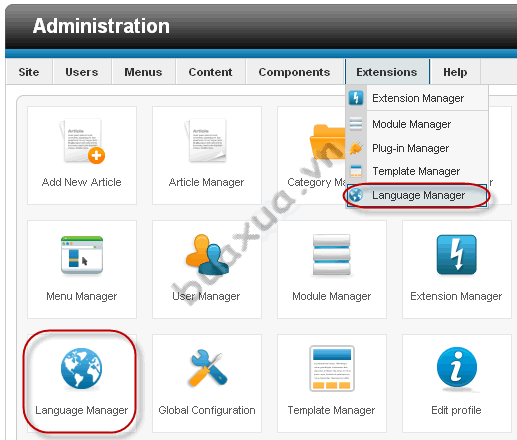517x440 pixels.
Task: Click the Edit profile info icon
Action: pyautogui.click(x=457, y=369)
